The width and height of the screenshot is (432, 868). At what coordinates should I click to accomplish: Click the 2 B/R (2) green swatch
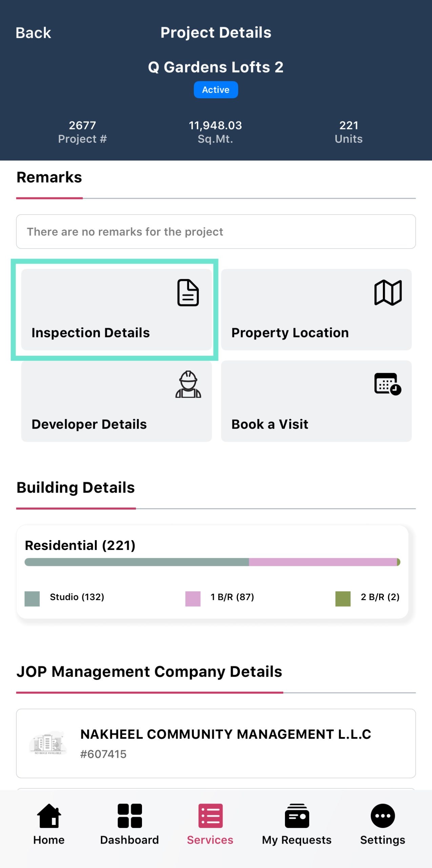point(343,598)
